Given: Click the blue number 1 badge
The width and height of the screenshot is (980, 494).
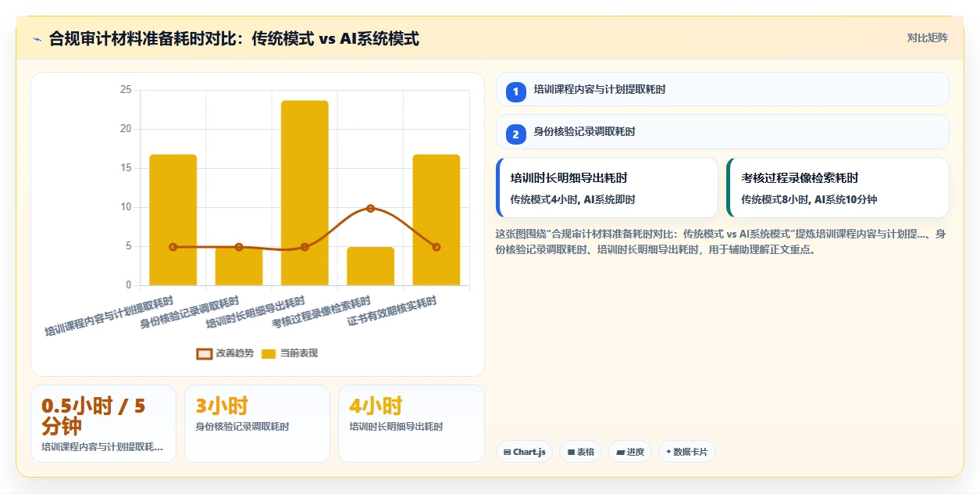Looking at the screenshot, I should click(515, 92).
